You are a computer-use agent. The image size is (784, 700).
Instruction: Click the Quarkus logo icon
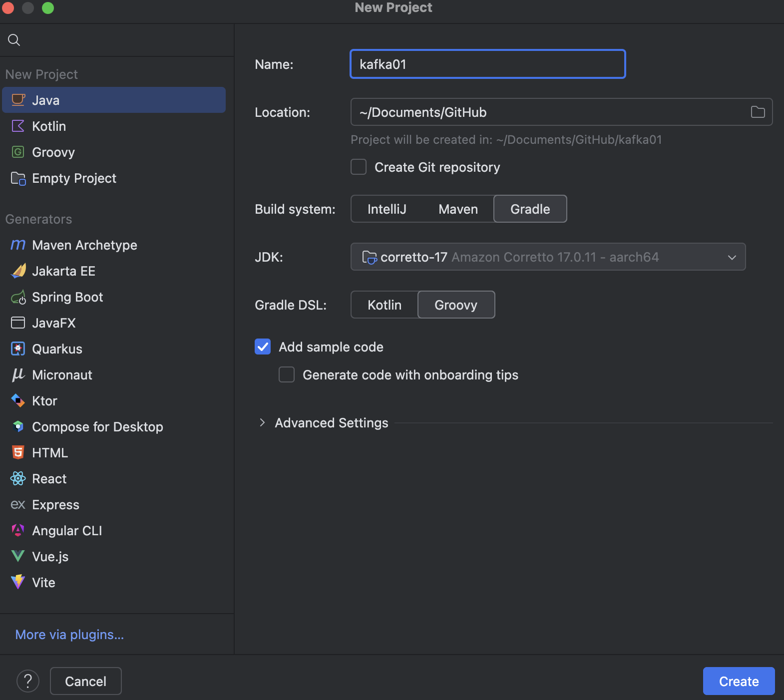point(18,349)
